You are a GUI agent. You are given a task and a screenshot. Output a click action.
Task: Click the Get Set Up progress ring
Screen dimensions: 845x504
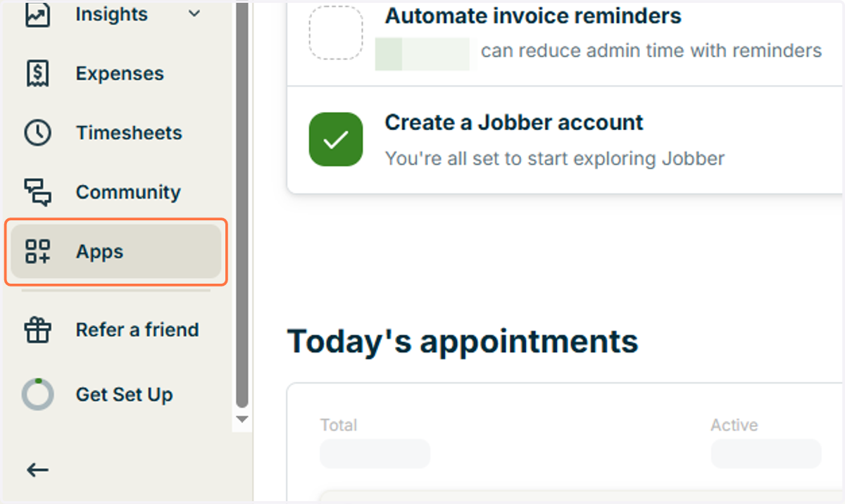click(x=37, y=395)
